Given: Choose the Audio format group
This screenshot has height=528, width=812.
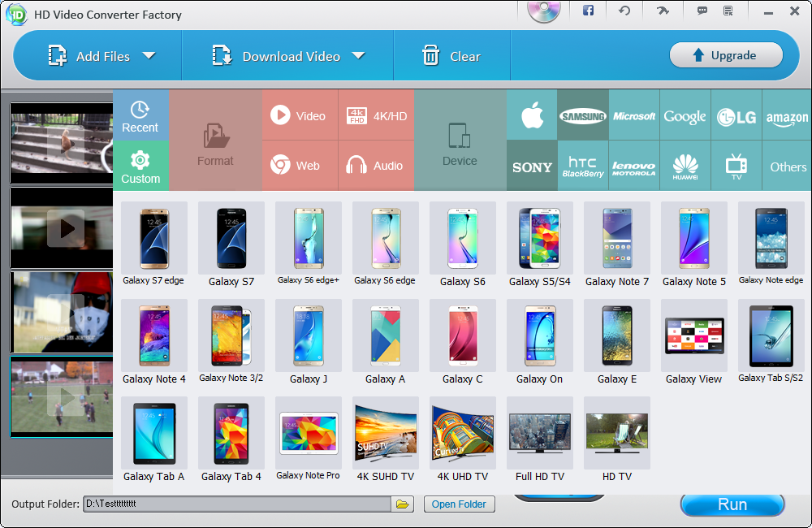Looking at the screenshot, I should point(377,166).
